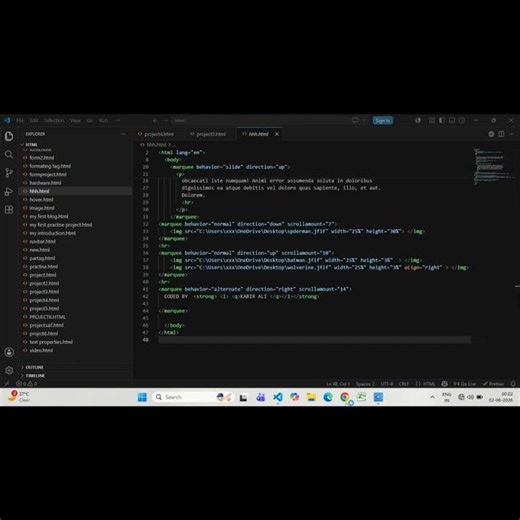Screen dimensions: 520x520
Task: Open the Selection menu
Action: point(54,120)
